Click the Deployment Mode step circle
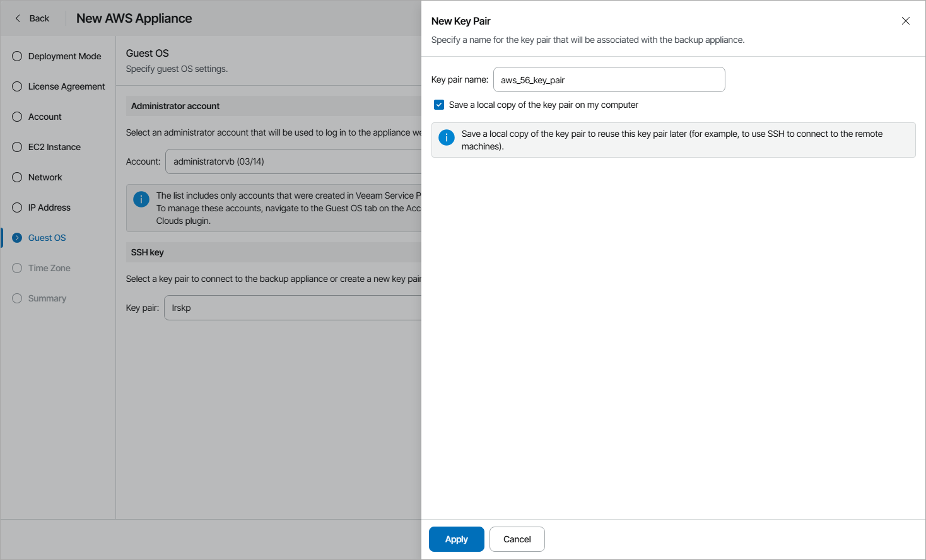The width and height of the screenshot is (926, 560). [17, 56]
